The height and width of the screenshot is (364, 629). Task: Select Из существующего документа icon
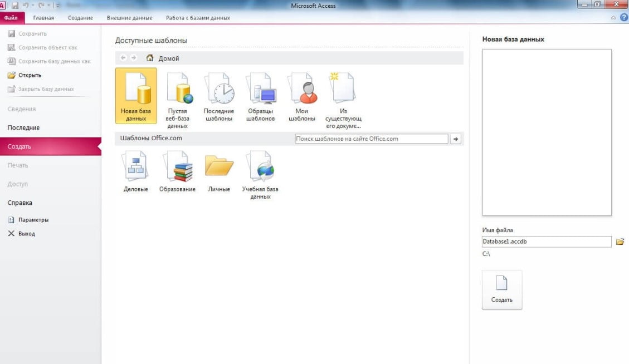point(343,100)
